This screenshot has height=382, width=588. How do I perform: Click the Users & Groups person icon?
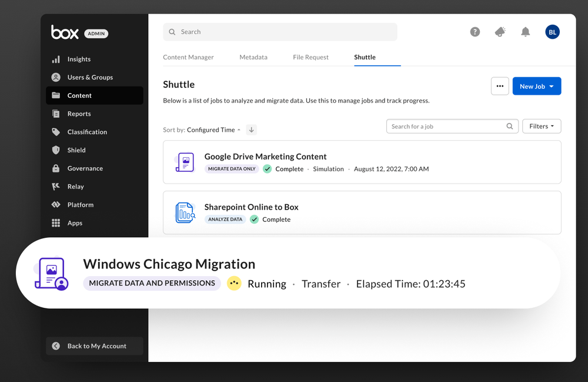tap(56, 77)
